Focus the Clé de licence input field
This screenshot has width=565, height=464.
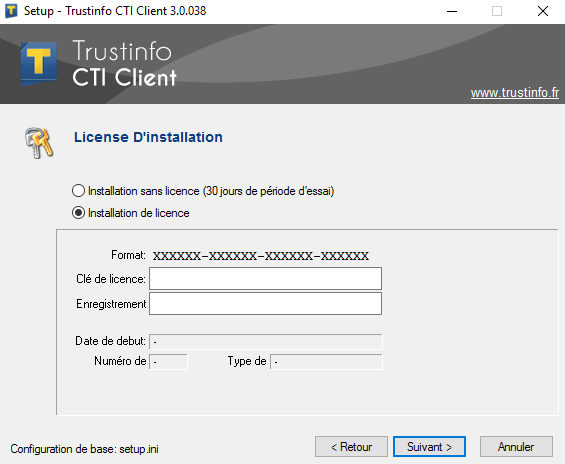(x=266, y=278)
